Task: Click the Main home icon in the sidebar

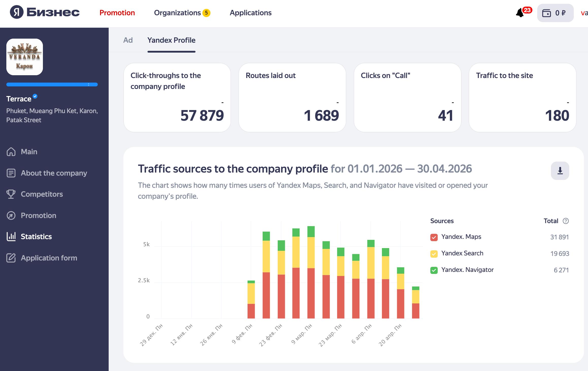Action: pos(11,152)
